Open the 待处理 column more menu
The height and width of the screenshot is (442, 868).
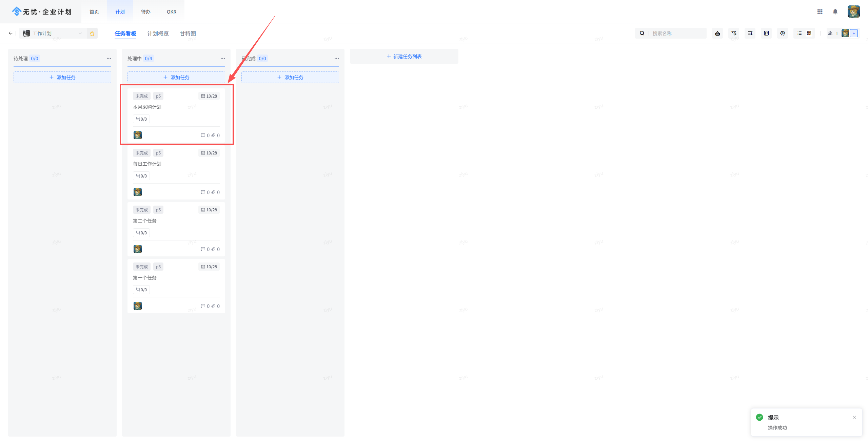108,58
